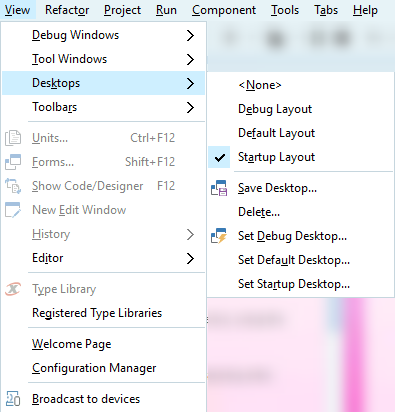This screenshot has width=395, height=412.
Task: Choose Set Startup Desktop... option
Action: (300, 284)
